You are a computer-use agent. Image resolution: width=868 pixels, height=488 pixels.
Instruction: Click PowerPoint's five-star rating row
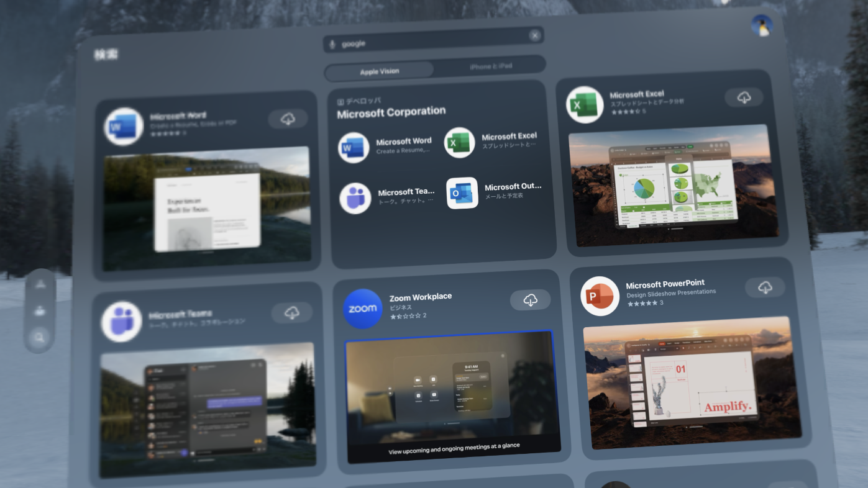[645, 304]
